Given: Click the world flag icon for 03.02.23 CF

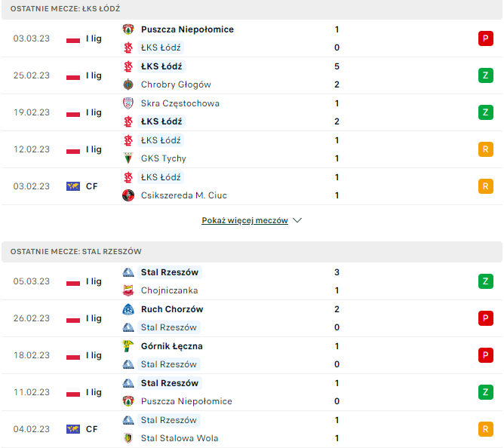Looking at the screenshot, I should (x=73, y=186).
